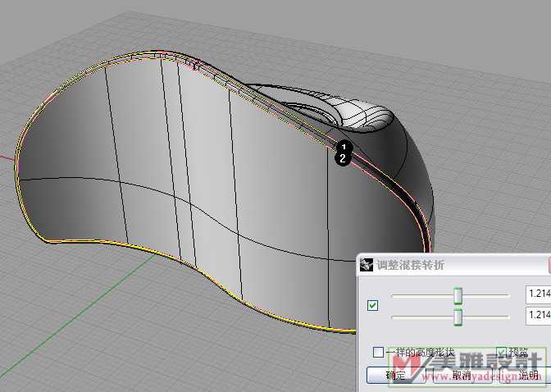Viewport: 551px width, 392px height.
Task: Select the seam point marker labeled 1
Action: click(344, 148)
